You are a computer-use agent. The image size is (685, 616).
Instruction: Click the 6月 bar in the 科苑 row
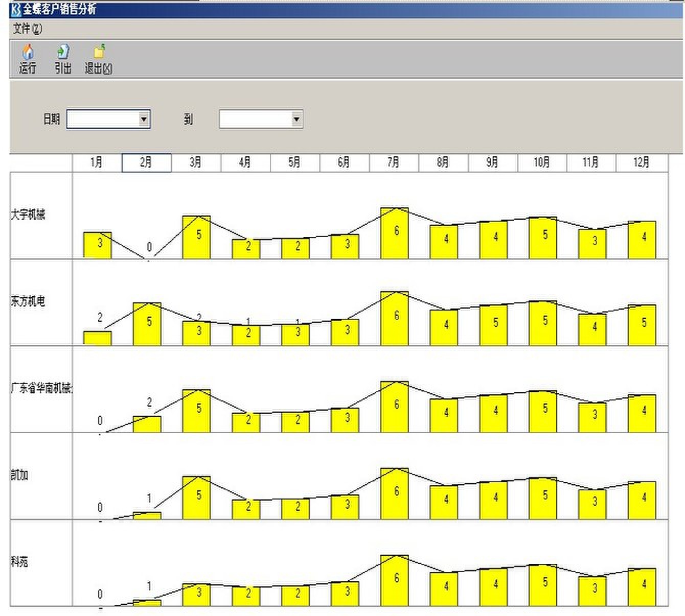click(345, 594)
